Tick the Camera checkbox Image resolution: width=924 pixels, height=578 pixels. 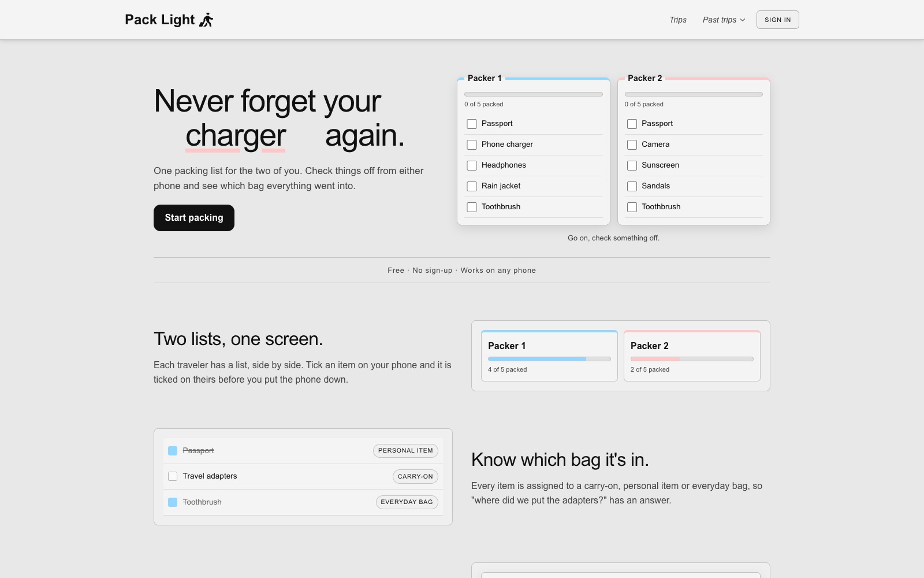[632, 144]
